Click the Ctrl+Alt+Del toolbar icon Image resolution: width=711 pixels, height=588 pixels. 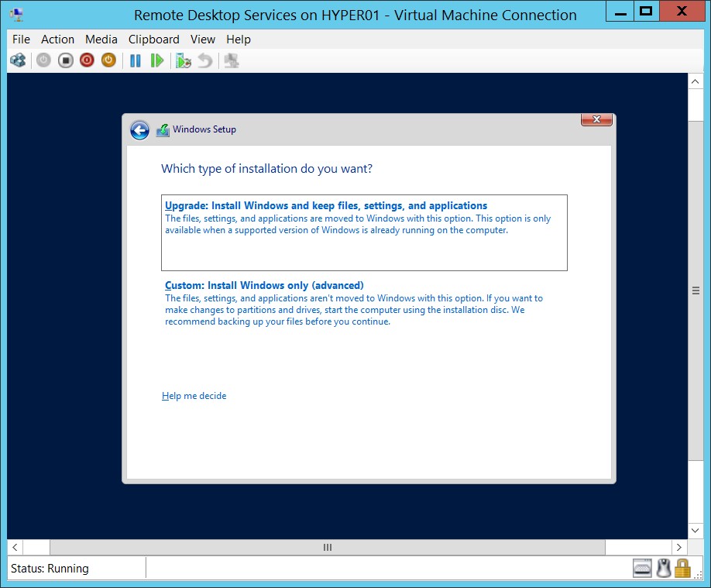coord(18,60)
